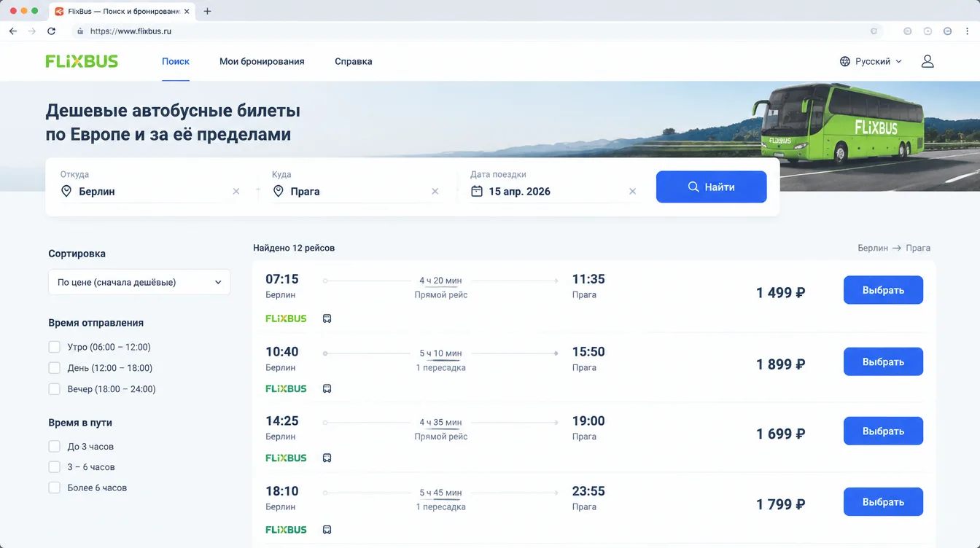Select the 10:40 trip via Выбрать
The width and height of the screenshot is (980, 548).
coord(883,362)
